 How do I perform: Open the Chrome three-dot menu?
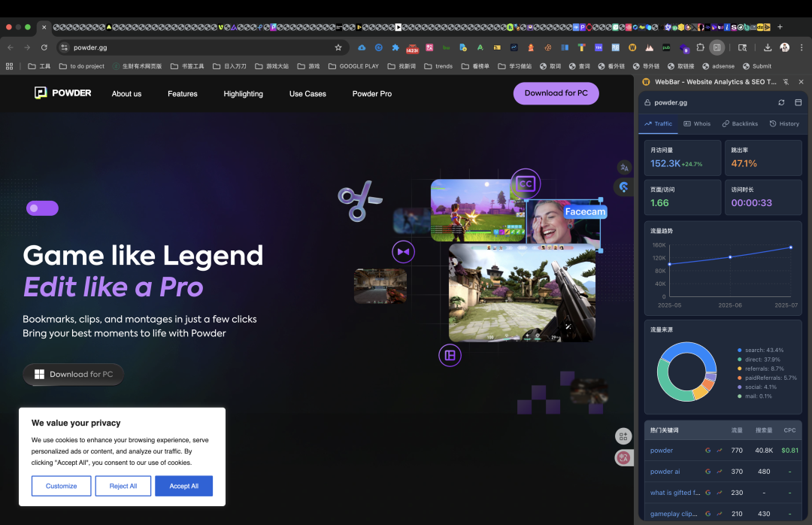(801, 47)
